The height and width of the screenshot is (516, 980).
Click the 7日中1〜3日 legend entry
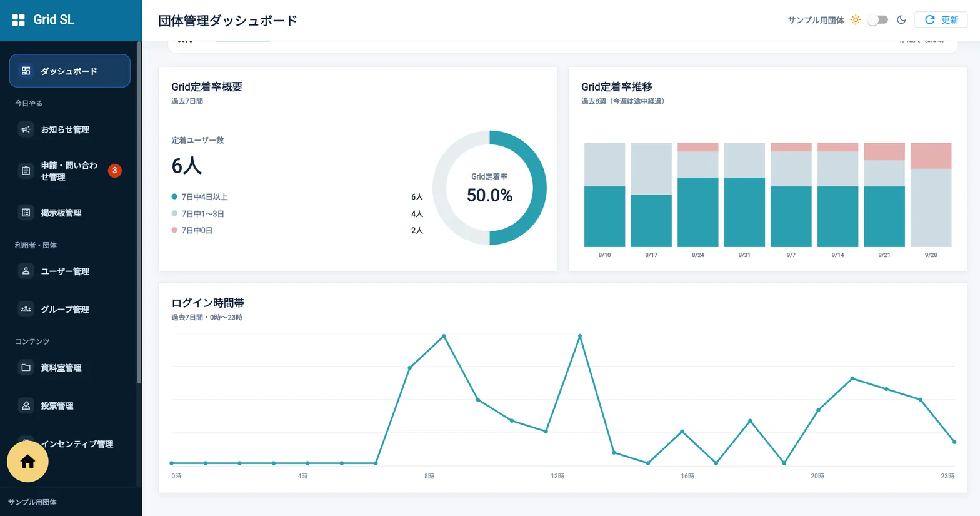tap(297, 214)
